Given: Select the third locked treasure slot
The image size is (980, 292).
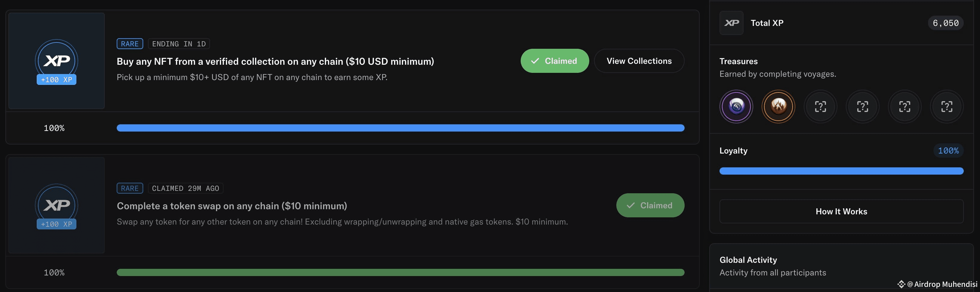Looking at the screenshot, I should [904, 106].
